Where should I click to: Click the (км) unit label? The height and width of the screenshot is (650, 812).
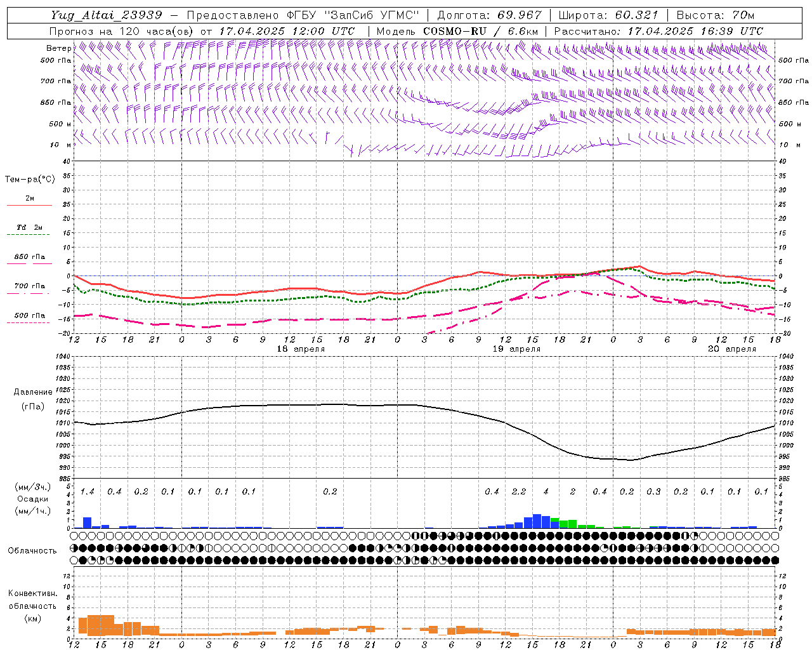click(32, 618)
